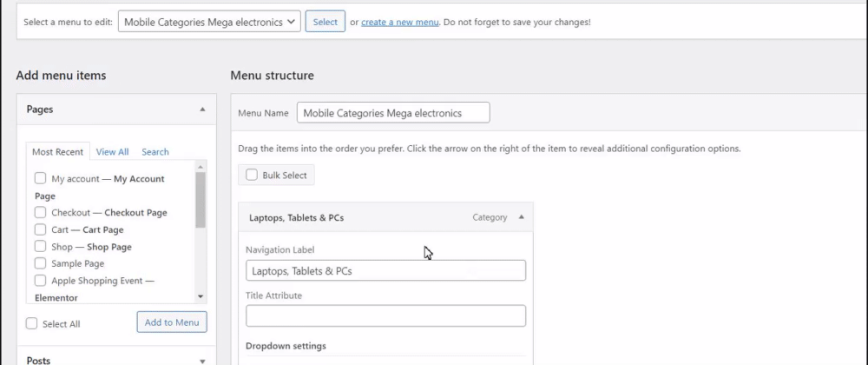This screenshot has width=868, height=365.
Task: Switch to the View All tab
Action: [x=112, y=152]
